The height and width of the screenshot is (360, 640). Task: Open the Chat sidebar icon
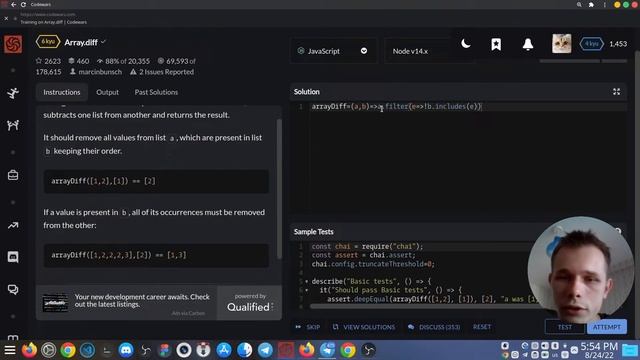[x=13, y=257]
